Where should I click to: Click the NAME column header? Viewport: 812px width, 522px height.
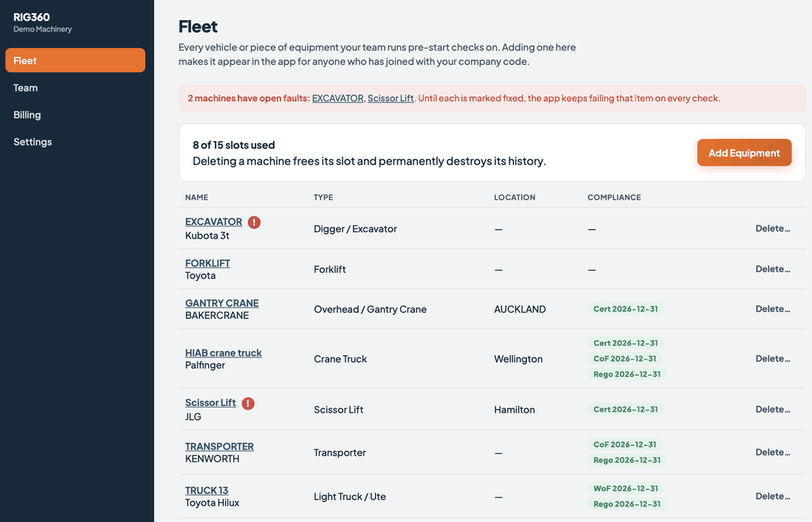click(x=197, y=197)
